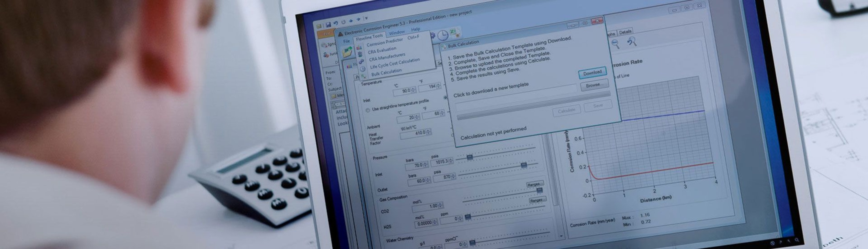This screenshot has height=249, width=868.
Task: Open the Window menu
Action: click(x=397, y=32)
